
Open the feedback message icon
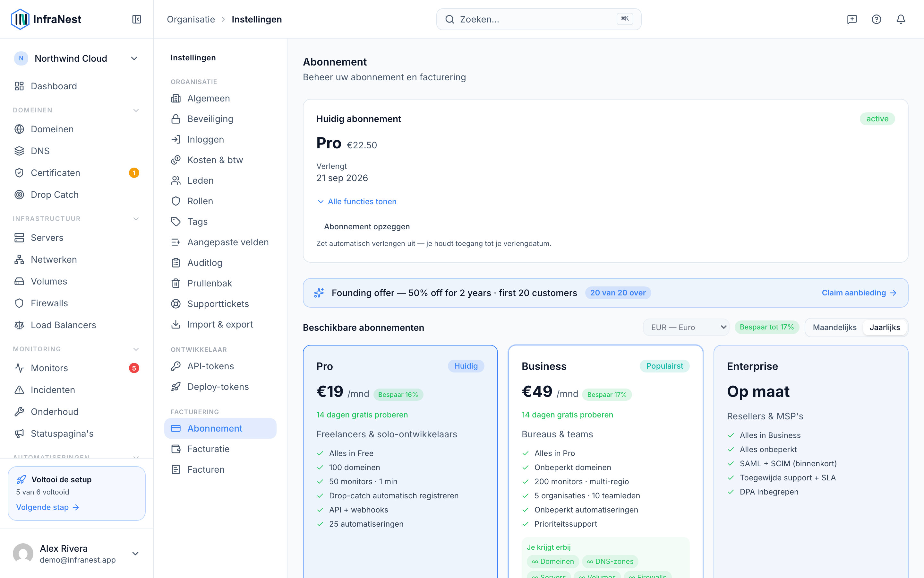(x=852, y=19)
